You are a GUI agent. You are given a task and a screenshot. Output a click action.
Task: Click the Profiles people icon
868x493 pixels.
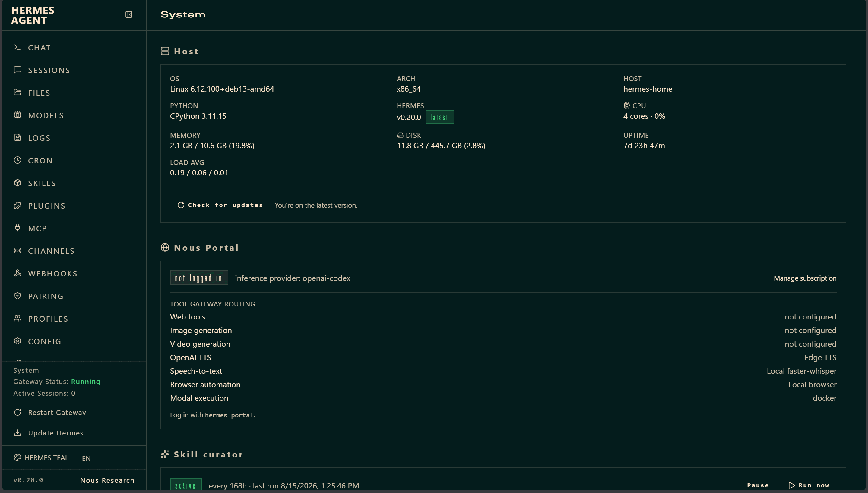pyautogui.click(x=17, y=318)
